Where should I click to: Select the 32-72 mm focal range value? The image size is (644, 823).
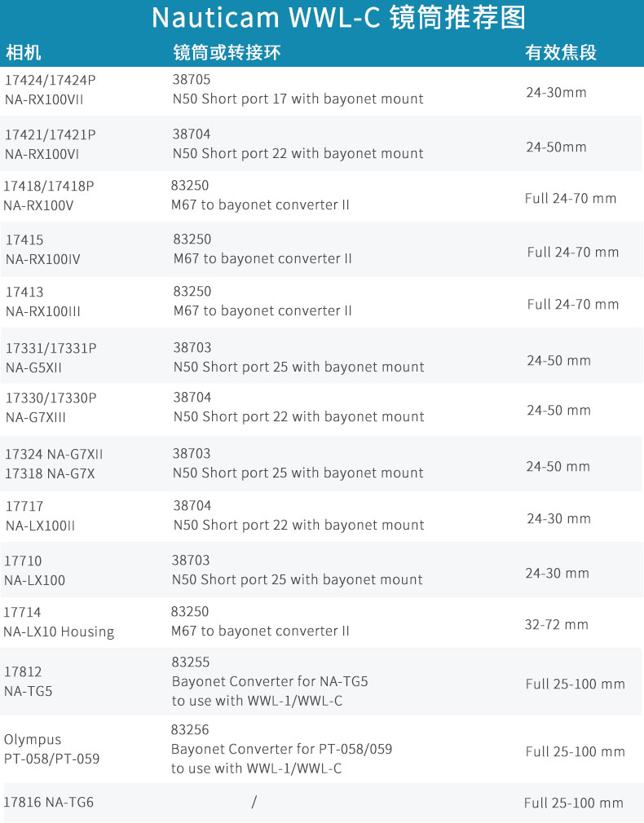(x=557, y=625)
